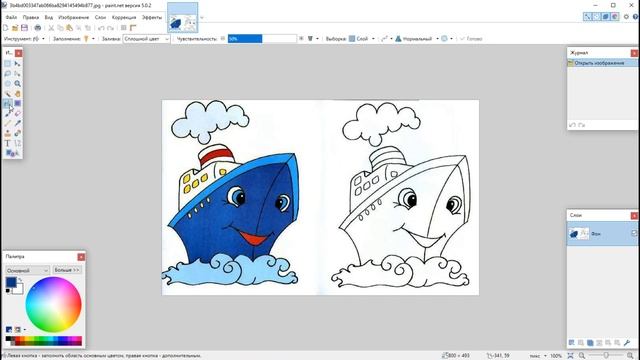The width and height of the screenshot is (640, 360).
Task: Click the Redo arrow in toolbar
Action: tap(110, 28)
